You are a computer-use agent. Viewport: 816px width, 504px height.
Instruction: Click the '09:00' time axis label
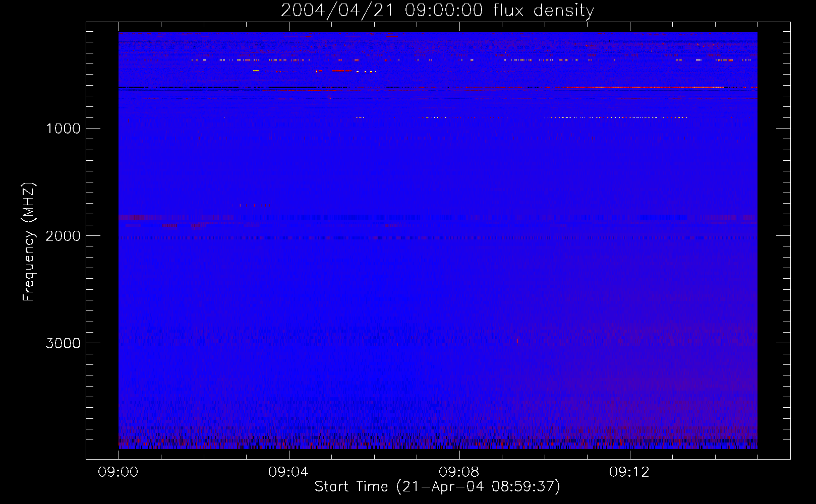(x=118, y=472)
